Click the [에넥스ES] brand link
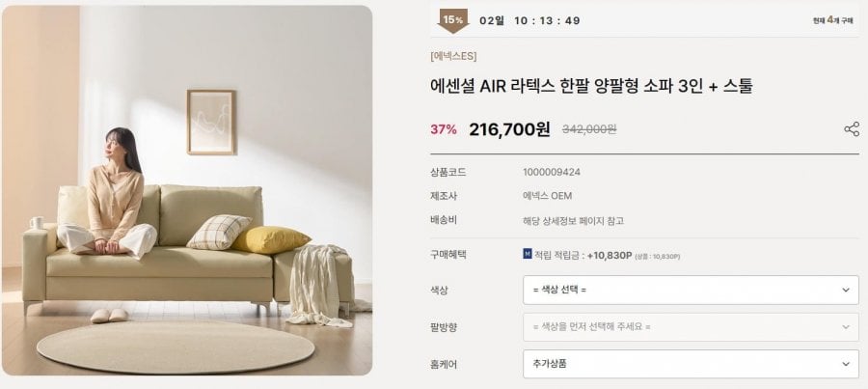Image resolution: width=868 pixels, height=389 pixels. [453, 55]
